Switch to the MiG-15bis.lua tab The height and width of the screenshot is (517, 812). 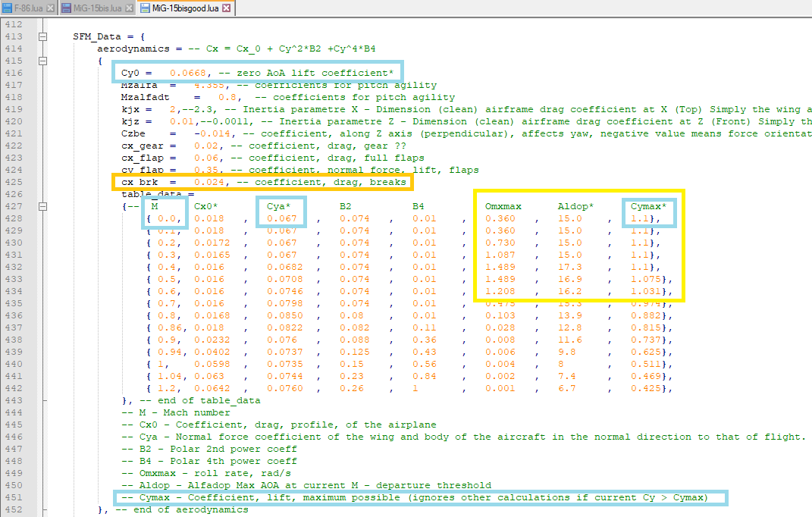97,8
